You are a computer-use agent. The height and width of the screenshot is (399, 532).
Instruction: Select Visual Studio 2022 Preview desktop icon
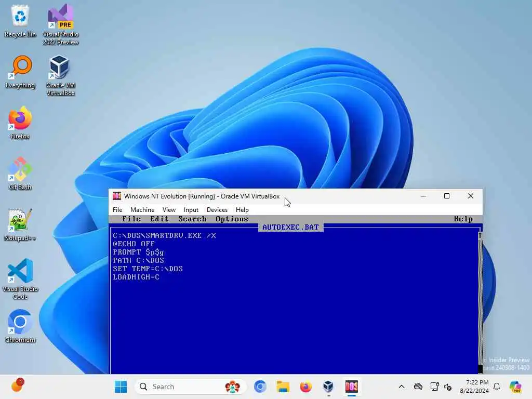click(61, 24)
